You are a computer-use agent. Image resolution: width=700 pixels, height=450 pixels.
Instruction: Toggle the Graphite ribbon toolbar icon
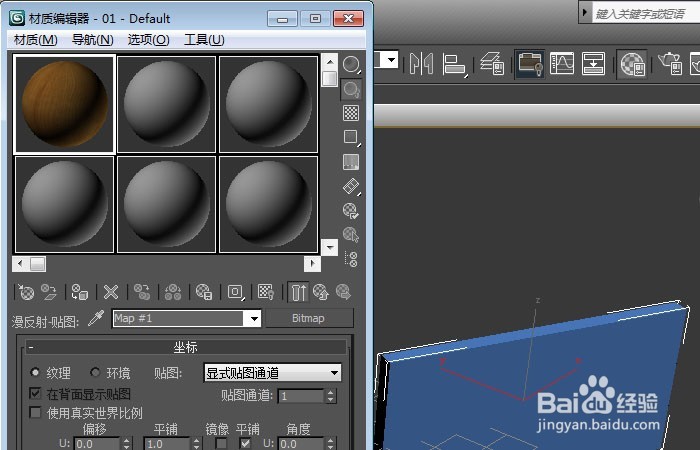(x=529, y=64)
